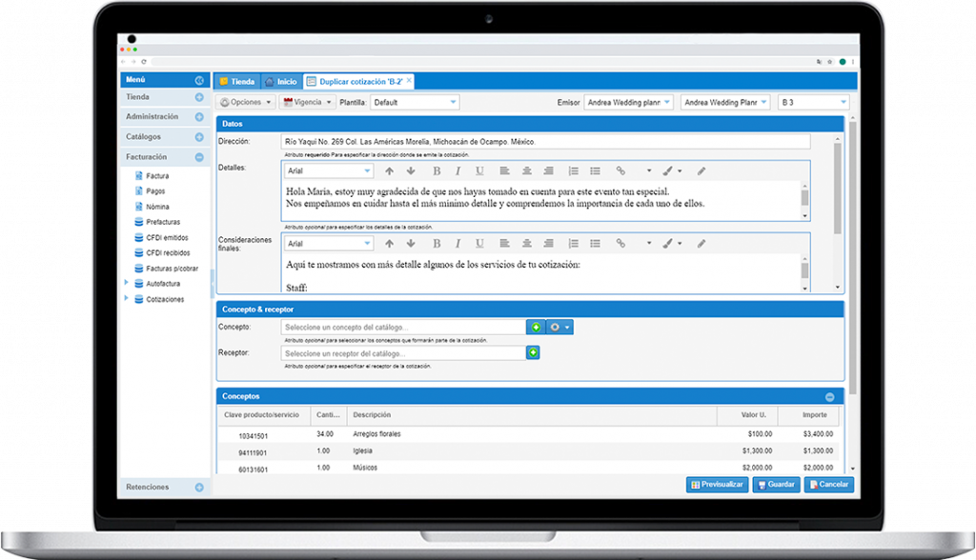Click the Guardar button
This screenshot has height=560, width=976.
point(776,485)
